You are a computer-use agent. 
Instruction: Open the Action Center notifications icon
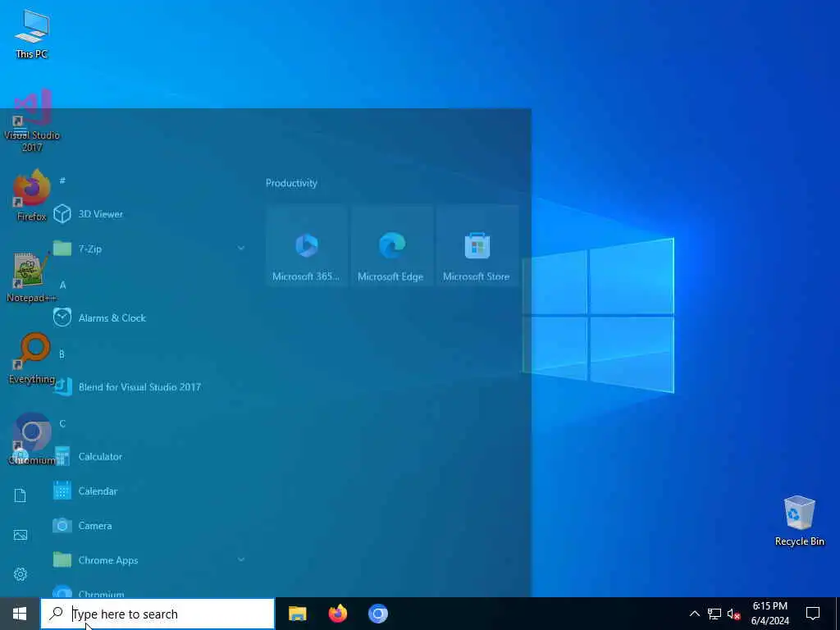[x=813, y=614]
